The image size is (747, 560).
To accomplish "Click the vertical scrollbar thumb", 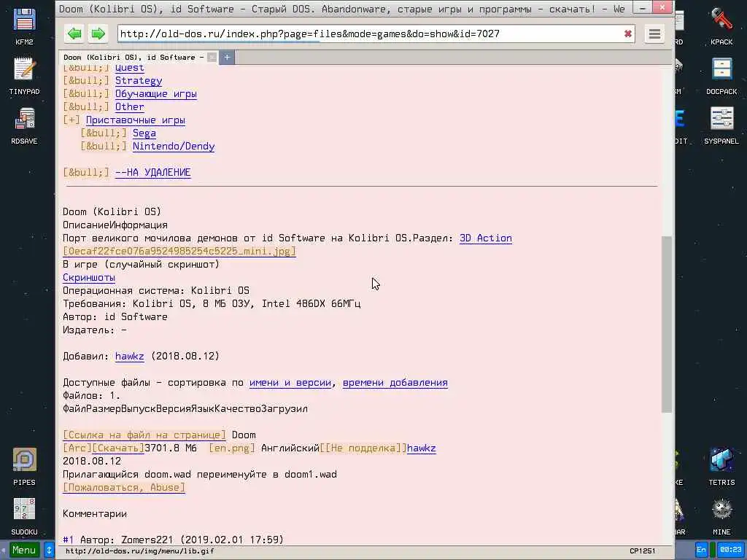I will (667, 324).
